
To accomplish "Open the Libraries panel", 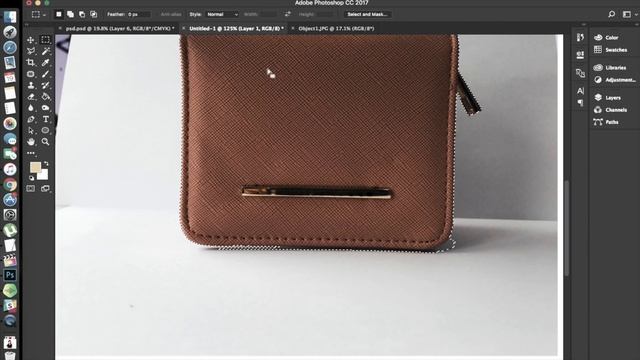I will point(611,68).
